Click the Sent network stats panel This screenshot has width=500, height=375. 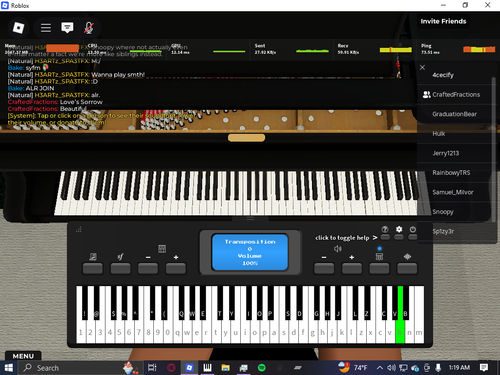(x=292, y=49)
